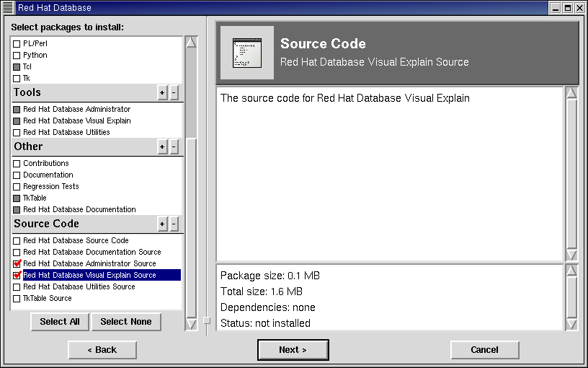Uncheck Red Hat Database Visual Explain Source
This screenshot has width=588, height=368.
17,275
